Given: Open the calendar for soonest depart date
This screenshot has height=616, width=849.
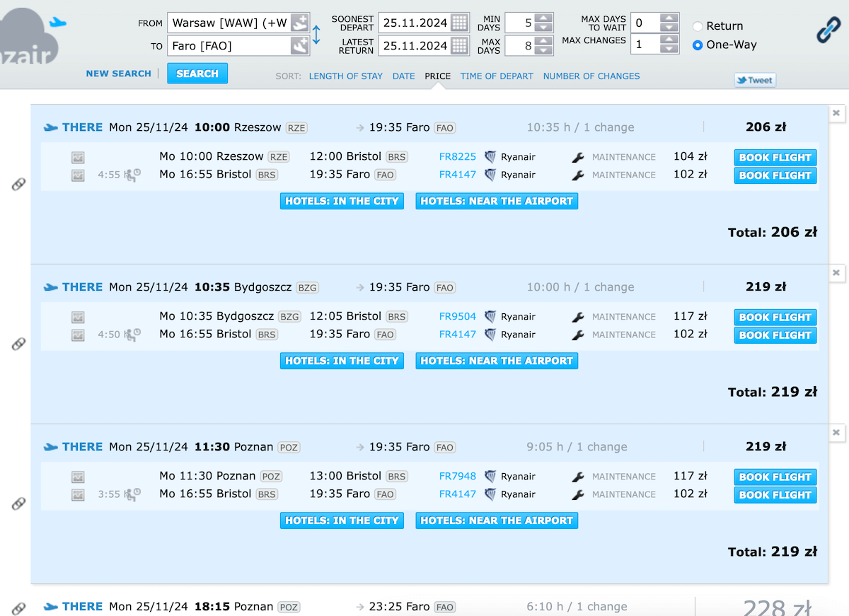Looking at the screenshot, I should point(459,23).
